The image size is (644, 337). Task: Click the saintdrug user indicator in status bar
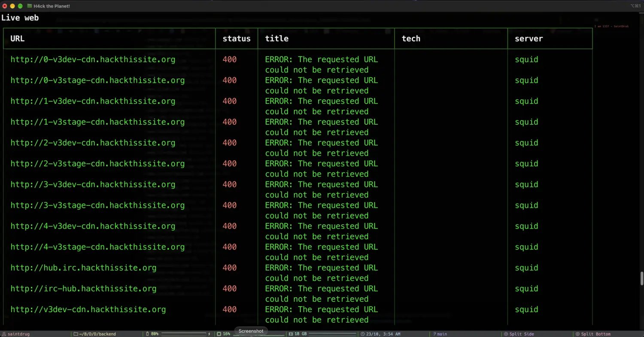click(x=16, y=334)
